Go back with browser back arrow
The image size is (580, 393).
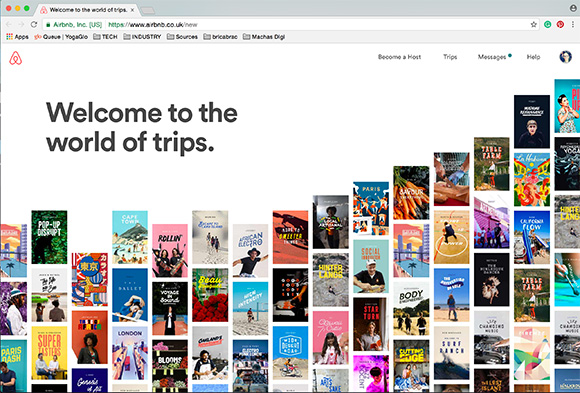click(9, 24)
